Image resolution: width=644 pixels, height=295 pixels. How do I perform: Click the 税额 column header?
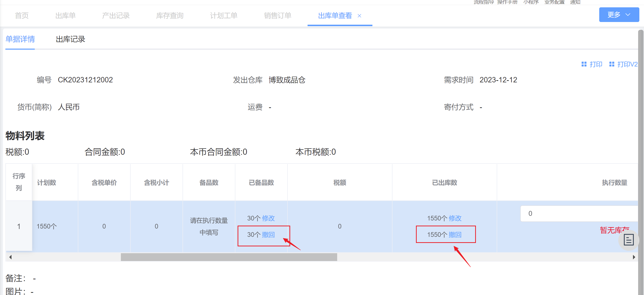[x=340, y=183]
